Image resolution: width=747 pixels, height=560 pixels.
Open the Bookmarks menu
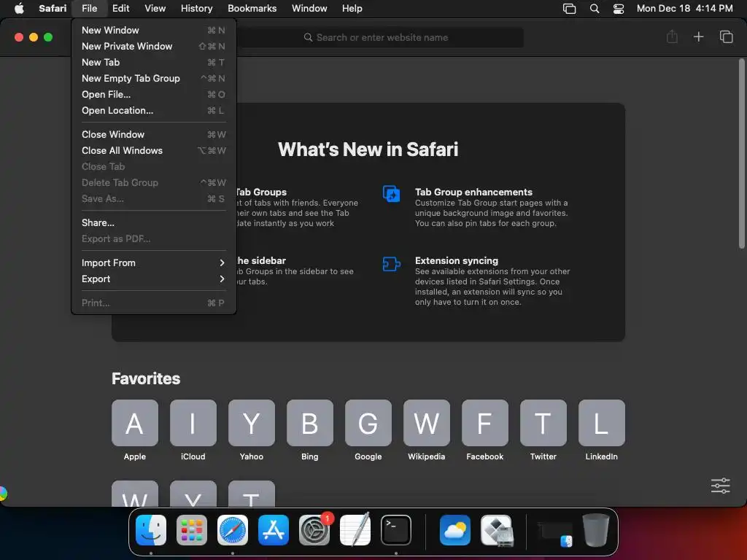click(252, 8)
